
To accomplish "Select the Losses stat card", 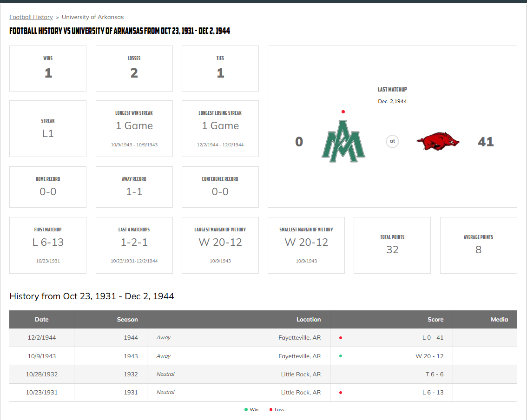I will pos(134,69).
